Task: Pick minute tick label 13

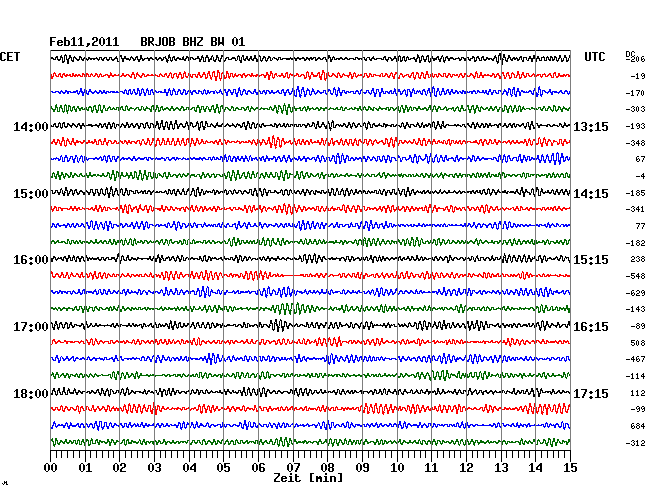Action: pos(501,468)
